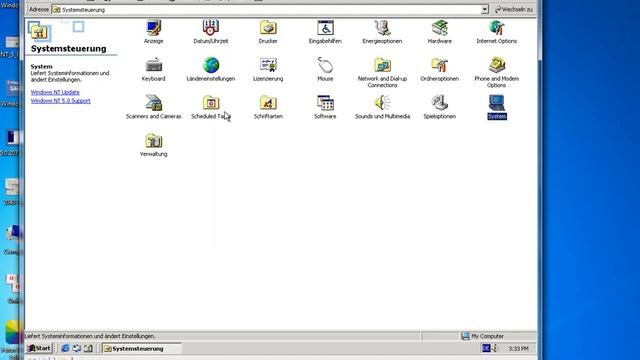Click the Systemsteuerung taskbar button
Viewport: 640px width, 360px height.
(141, 348)
